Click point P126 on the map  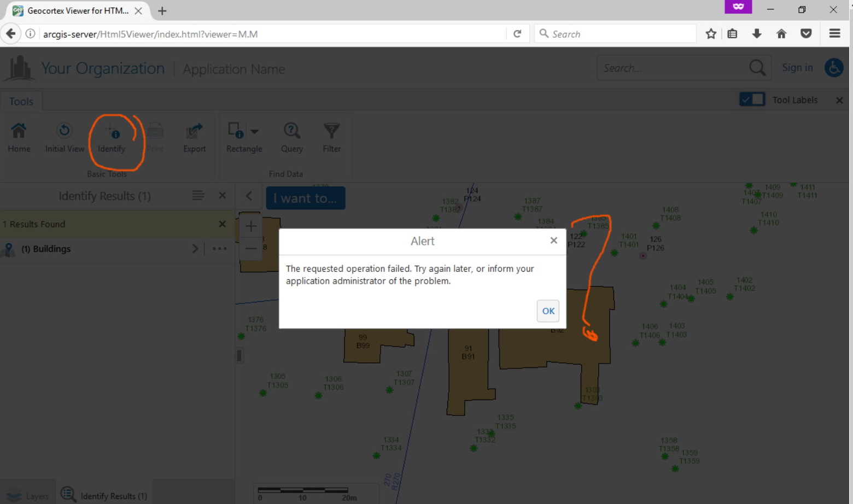pos(643,255)
